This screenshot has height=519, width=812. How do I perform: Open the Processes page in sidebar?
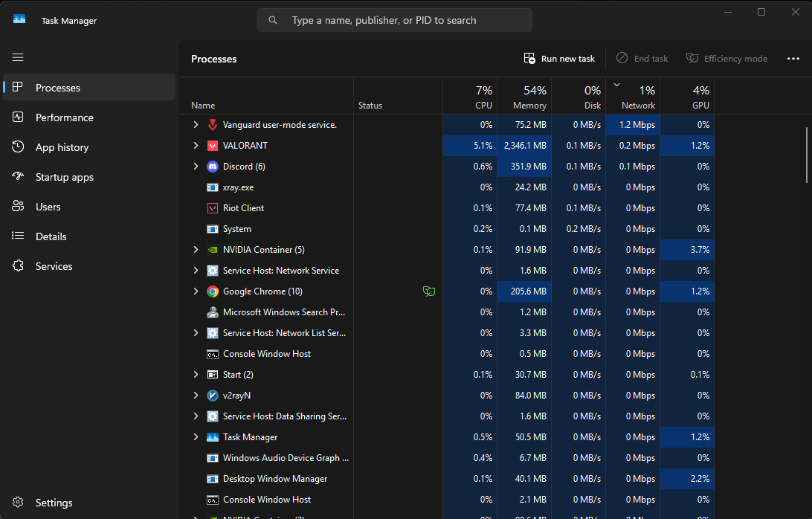coord(89,88)
